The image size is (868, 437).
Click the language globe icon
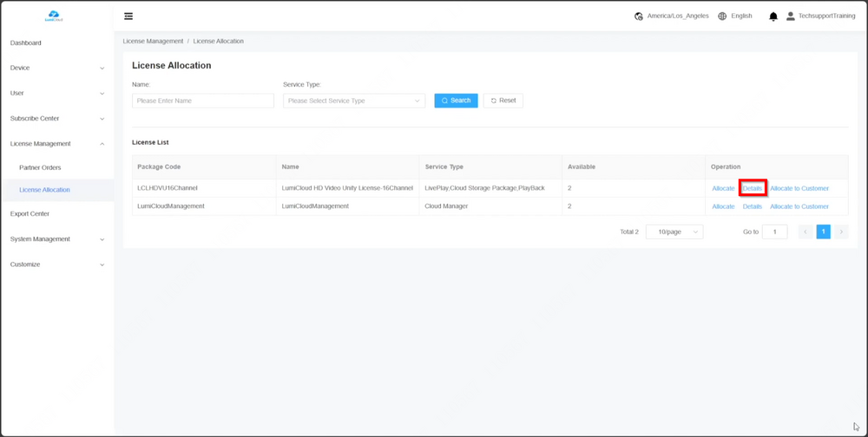point(722,16)
